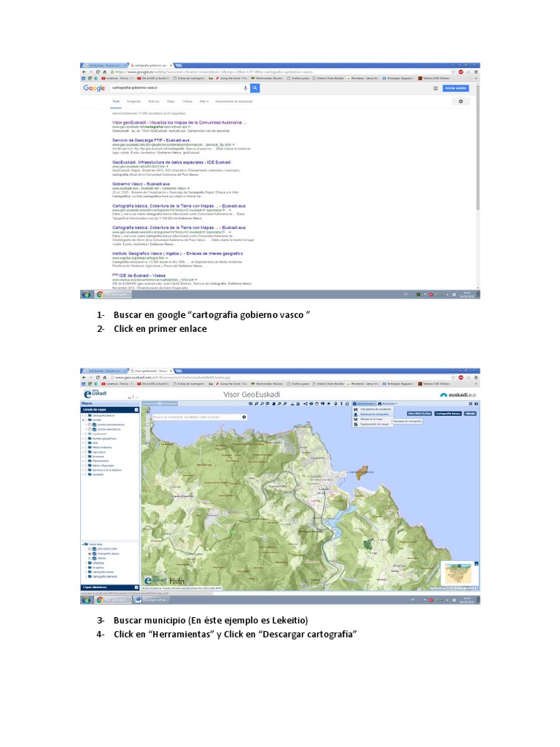Toggle Medio Ambiente layer checkbox
The height and width of the screenshot is (747, 560).
[x=86, y=447]
